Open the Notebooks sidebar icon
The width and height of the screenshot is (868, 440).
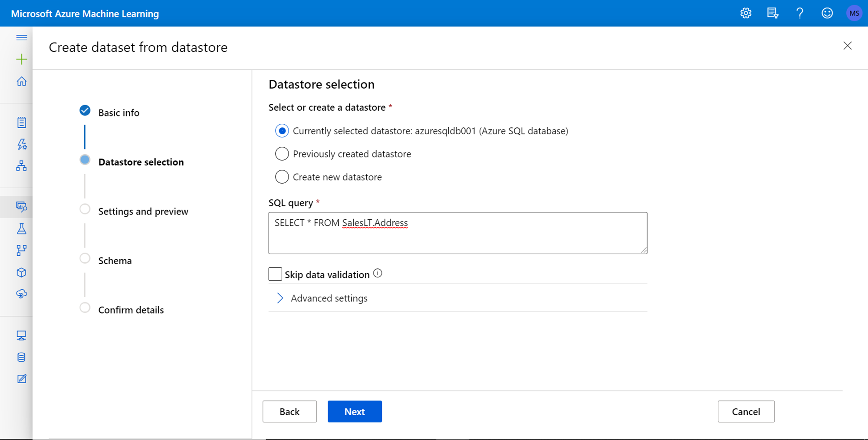tap(21, 122)
